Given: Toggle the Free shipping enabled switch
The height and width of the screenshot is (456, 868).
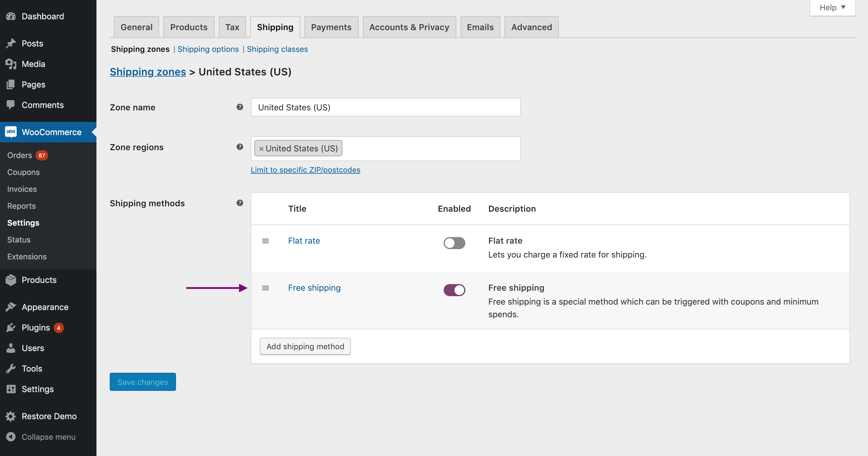Looking at the screenshot, I should [x=454, y=290].
